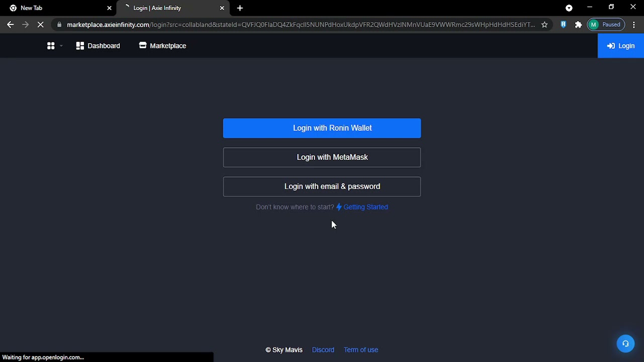Click the browser forward arrow
Screen dimensions: 644x362
(26, 25)
